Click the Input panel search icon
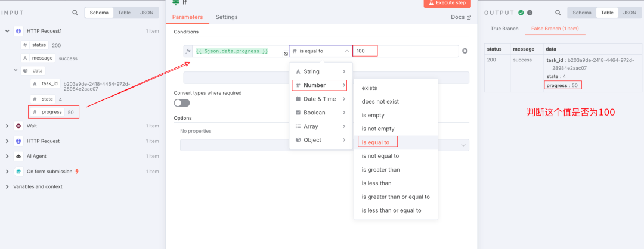Viewport: 644px width, 249px height. click(x=75, y=13)
